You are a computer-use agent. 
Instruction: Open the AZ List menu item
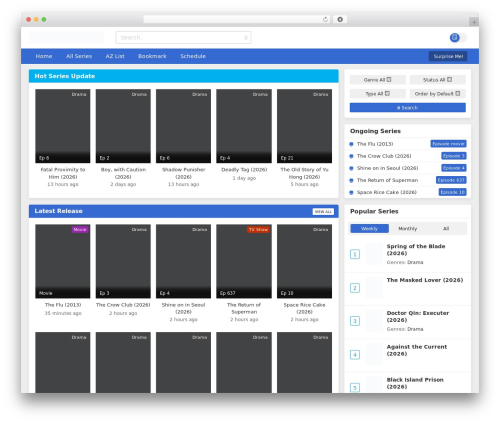[x=115, y=56]
